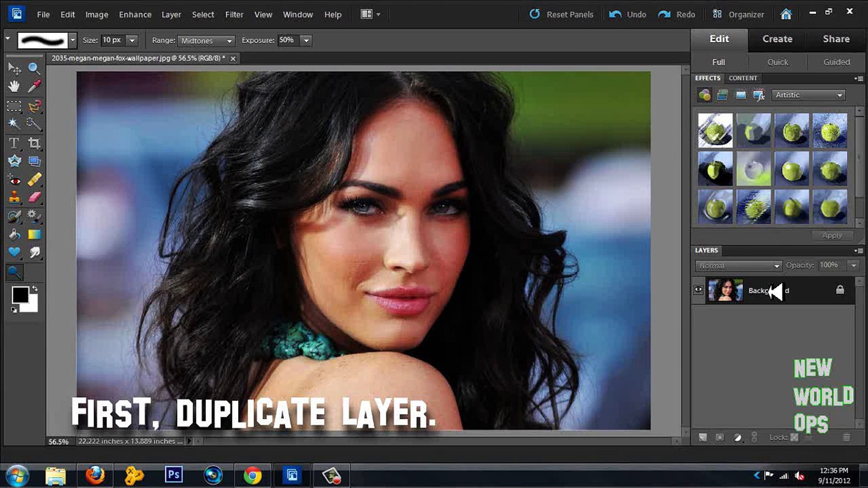This screenshot has height=488, width=868.
Task: Open the Enhance menu
Action: [135, 14]
